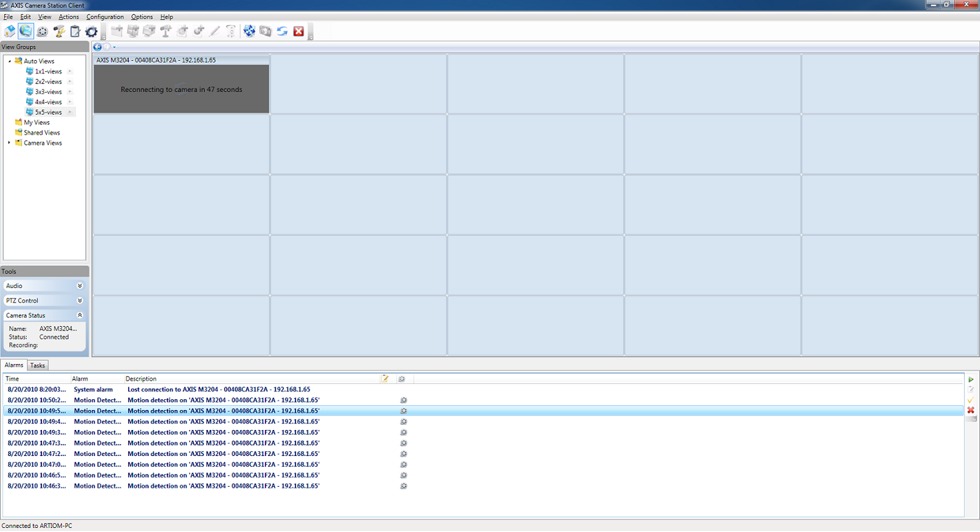Click the red X icon in top toolbar

click(299, 31)
